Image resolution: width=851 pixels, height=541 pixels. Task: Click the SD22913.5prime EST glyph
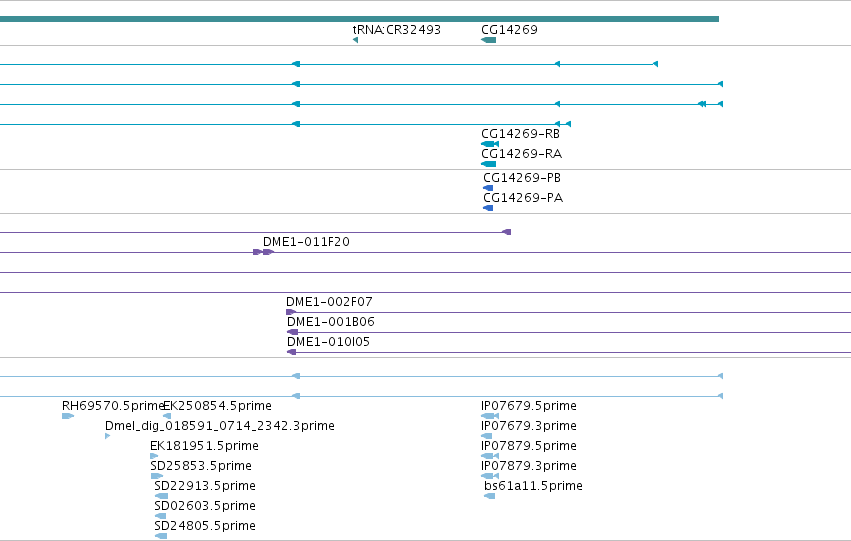(161, 496)
